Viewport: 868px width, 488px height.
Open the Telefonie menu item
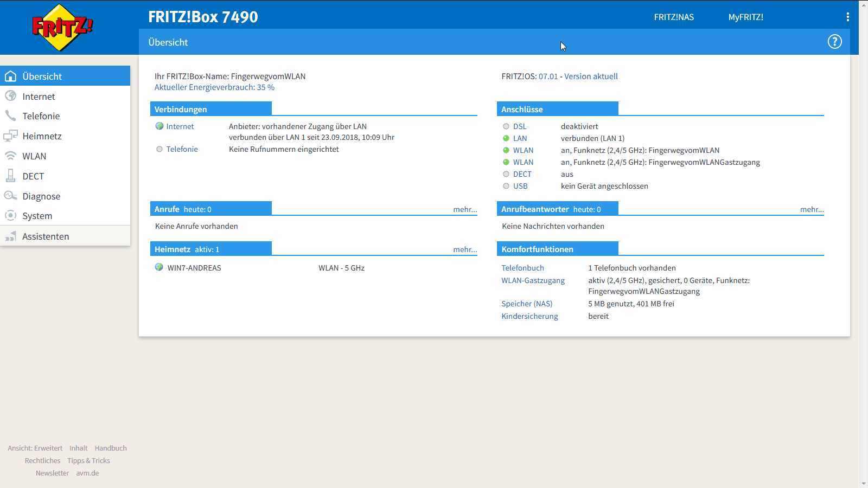point(65,116)
